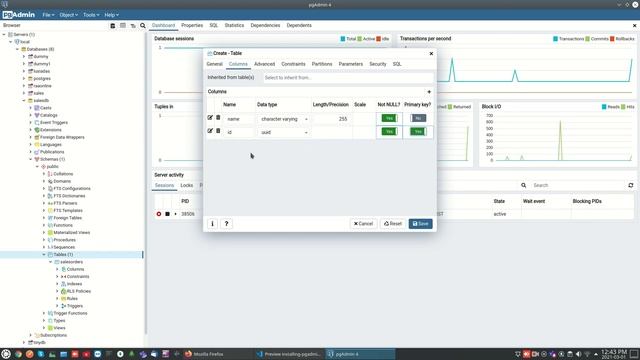The width and height of the screenshot is (640, 360).
Task: Open the Tools menu
Action: [x=91, y=15]
